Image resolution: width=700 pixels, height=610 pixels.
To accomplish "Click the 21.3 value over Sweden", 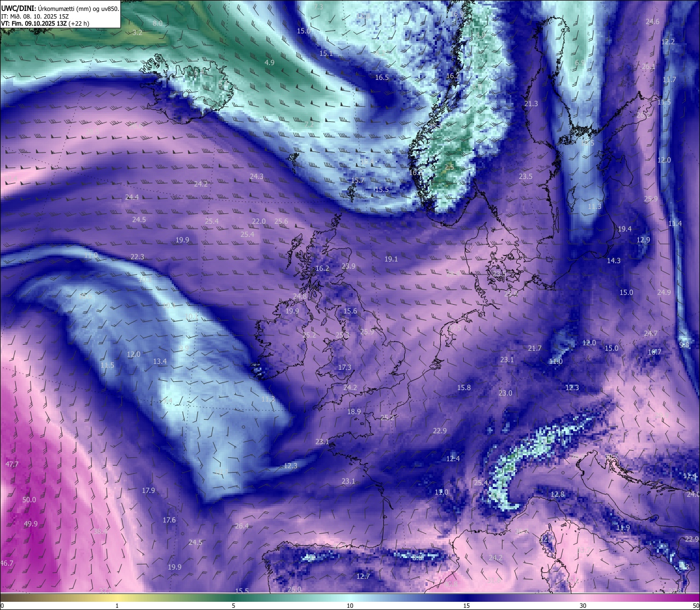I will (531, 104).
